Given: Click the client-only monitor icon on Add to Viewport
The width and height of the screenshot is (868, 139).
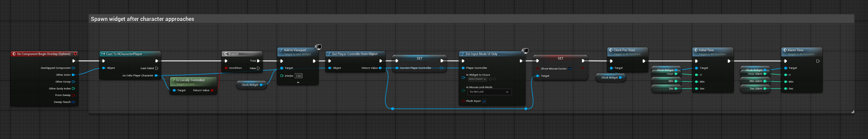Looking at the screenshot, I should pos(318,47).
